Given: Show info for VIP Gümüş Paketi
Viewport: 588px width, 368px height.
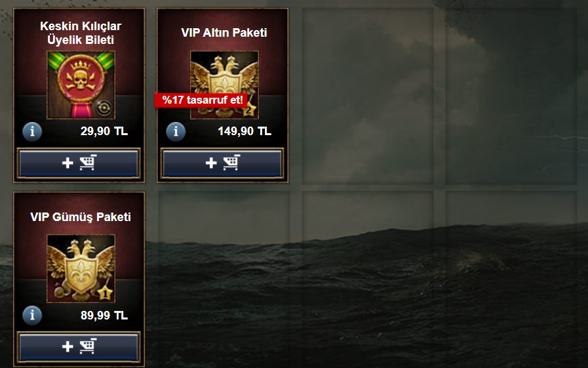Looking at the screenshot, I should tap(32, 315).
